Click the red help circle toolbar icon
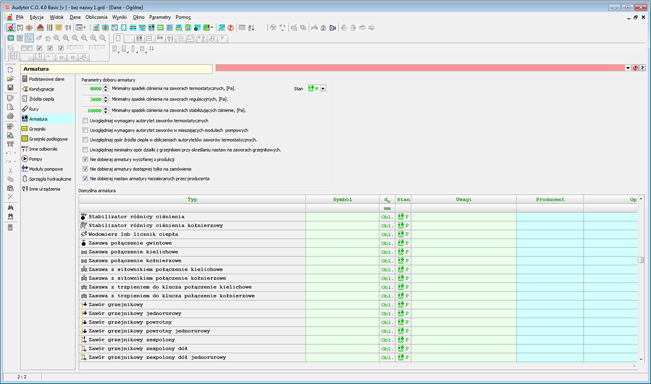This screenshot has width=651, height=384. tap(231, 27)
